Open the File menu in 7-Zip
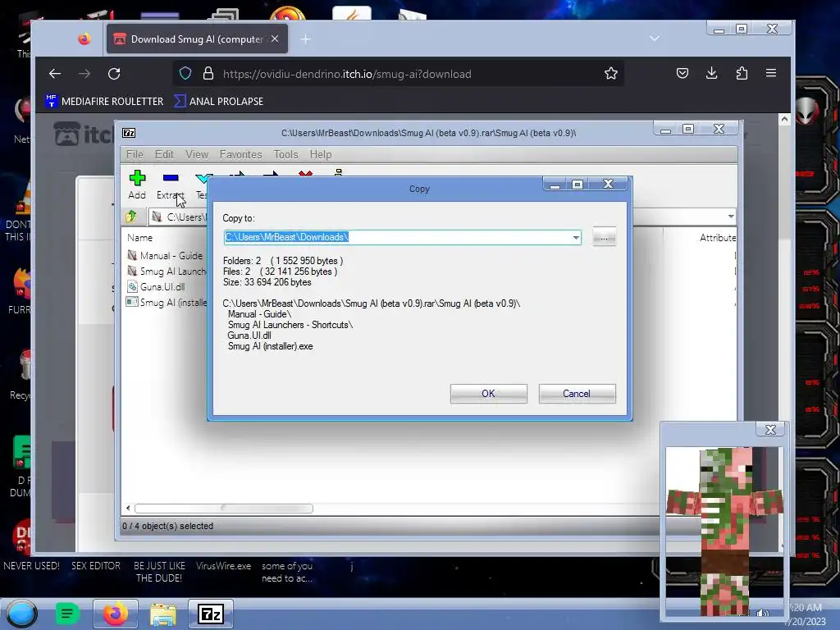The height and width of the screenshot is (630, 840). 135,154
